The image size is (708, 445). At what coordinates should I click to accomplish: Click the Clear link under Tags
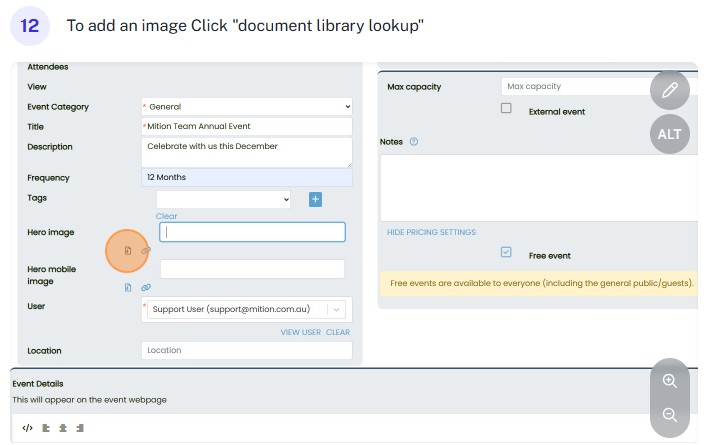(166, 216)
